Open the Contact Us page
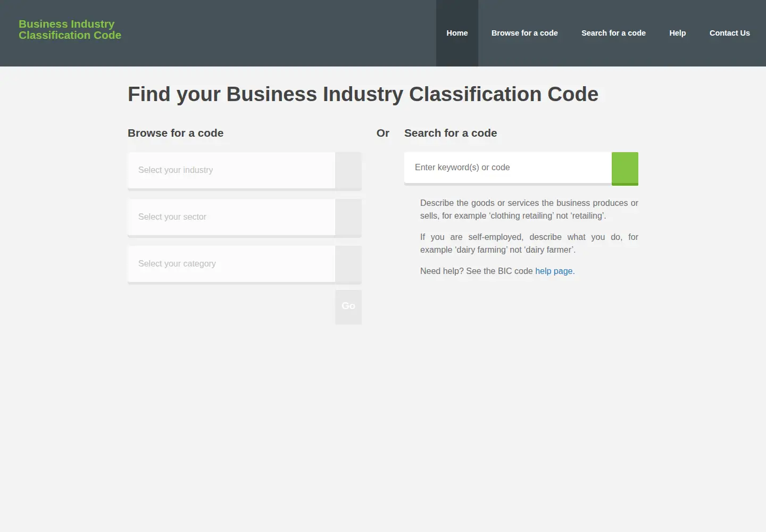The width and height of the screenshot is (766, 532). coord(729,33)
